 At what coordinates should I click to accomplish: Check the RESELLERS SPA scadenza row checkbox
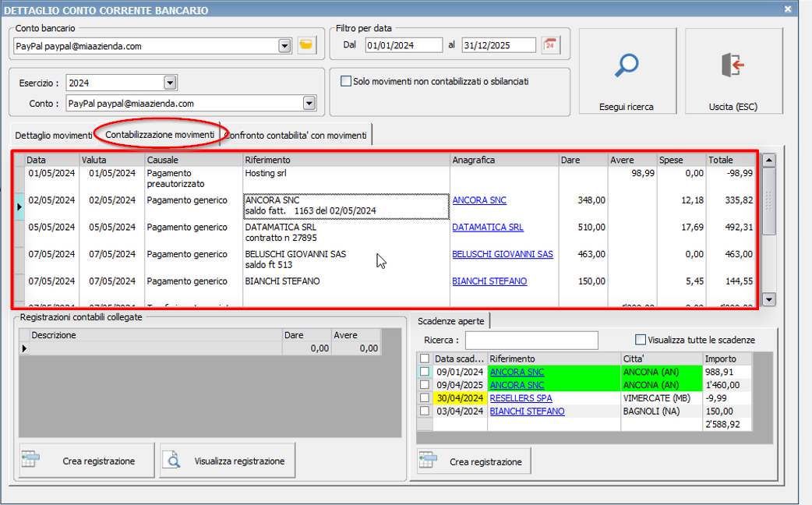(425, 398)
